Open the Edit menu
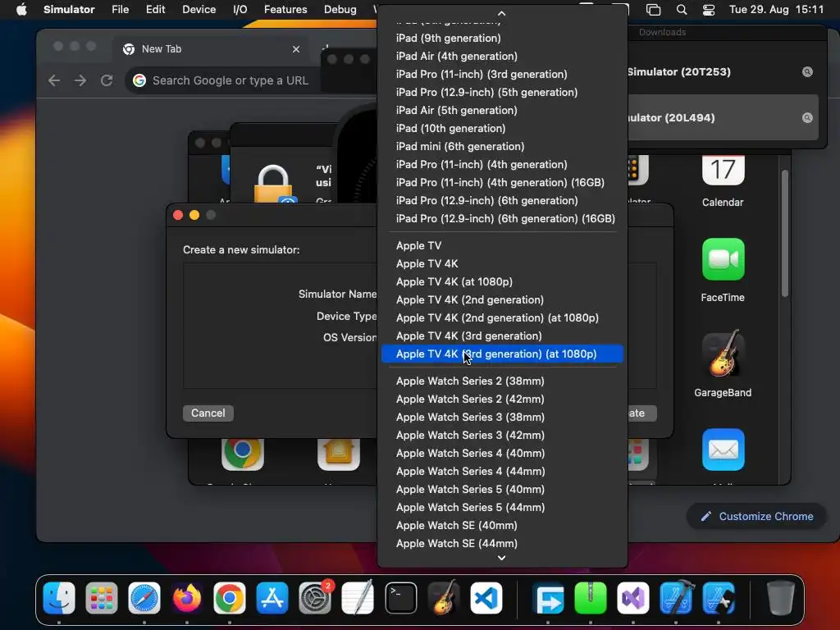This screenshot has height=630, width=840. pos(155,9)
